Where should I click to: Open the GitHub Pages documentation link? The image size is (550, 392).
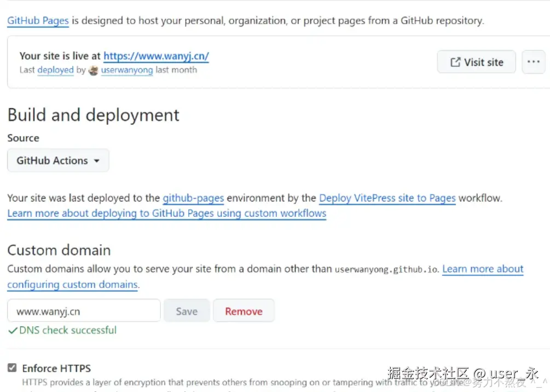pos(38,21)
